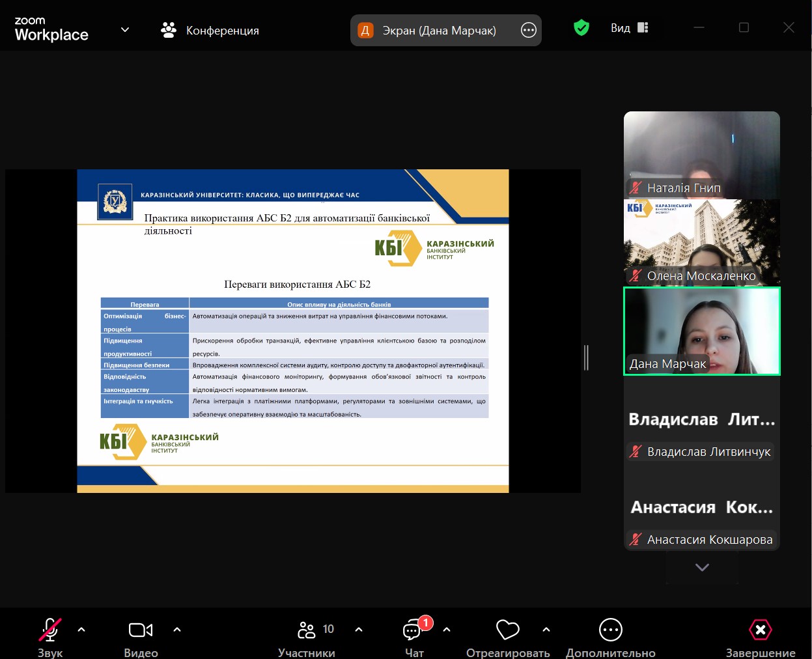
Task: Select Олена Москаленко video thumbnail
Action: click(702, 243)
